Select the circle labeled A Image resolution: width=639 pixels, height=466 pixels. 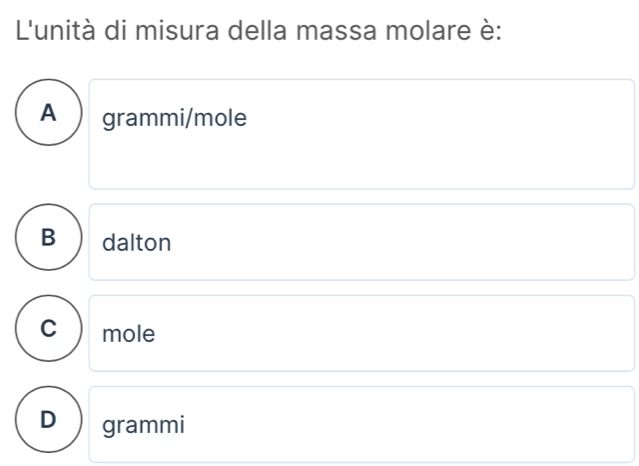(45, 118)
